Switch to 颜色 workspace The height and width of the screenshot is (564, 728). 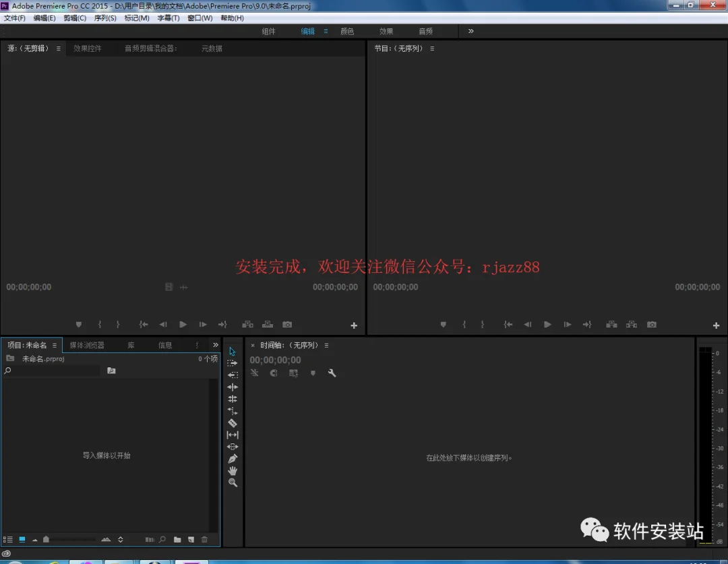click(x=347, y=31)
